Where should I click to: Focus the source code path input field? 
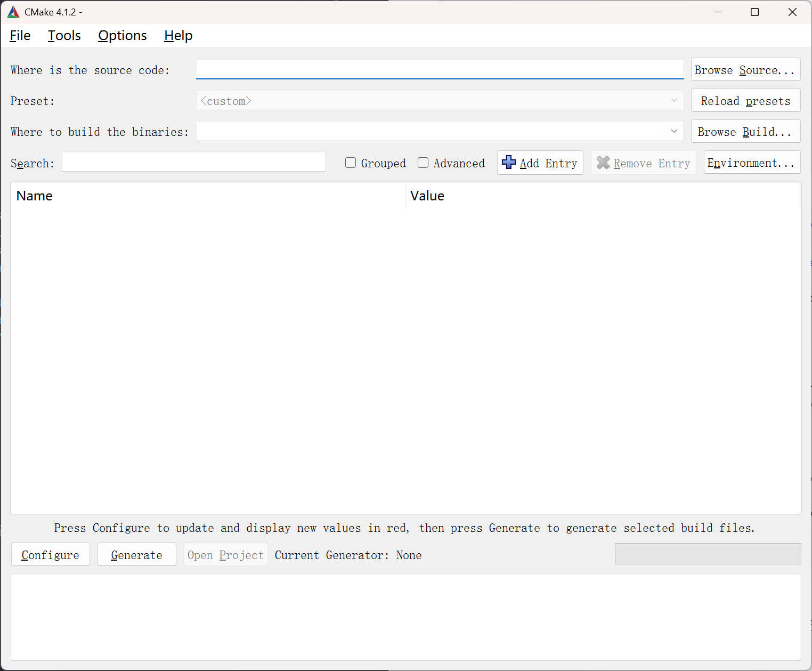[439, 69]
